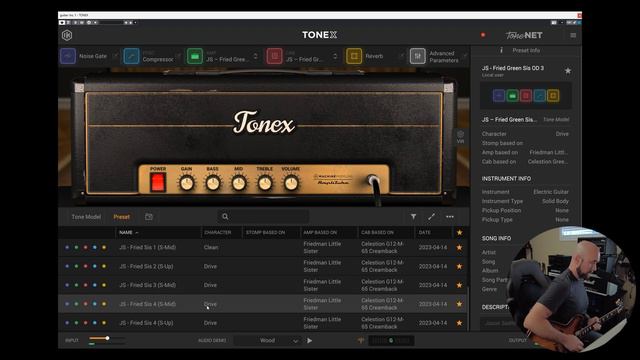Screen dimensions: 640x360
Task: Sort the list by the DATE column
Action: pyautogui.click(x=424, y=232)
